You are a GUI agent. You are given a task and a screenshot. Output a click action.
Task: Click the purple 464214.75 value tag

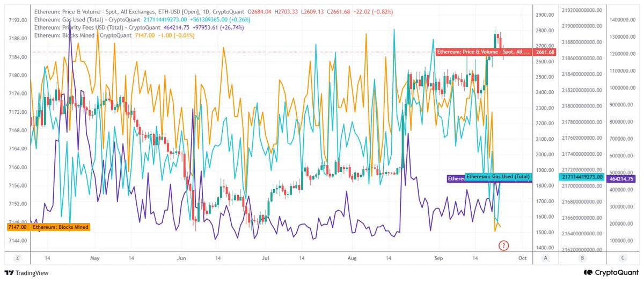click(x=621, y=178)
